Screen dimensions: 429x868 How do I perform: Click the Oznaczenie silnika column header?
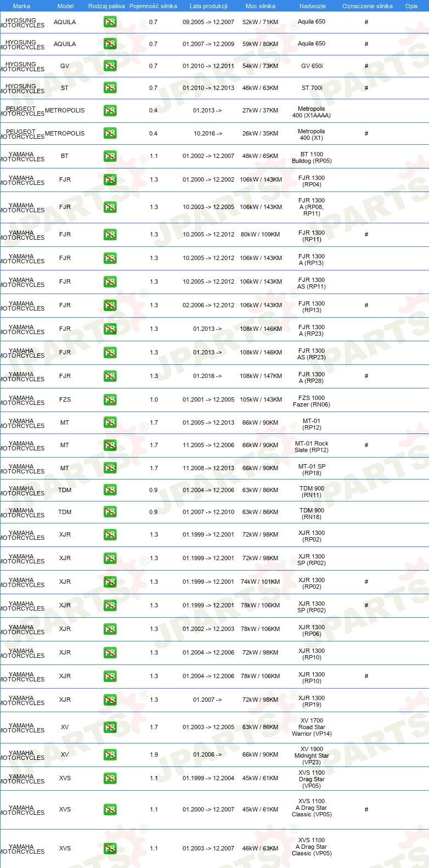click(x=368, y=6)
